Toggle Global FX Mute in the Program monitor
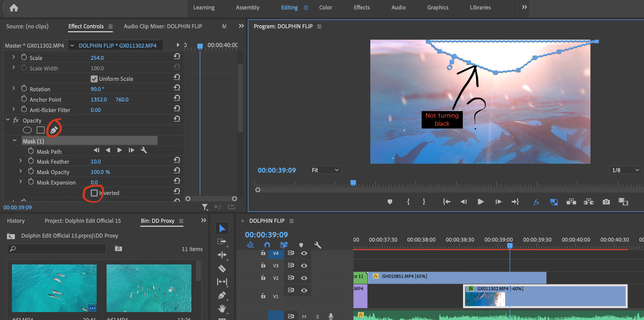Viewport: 644px width, 320px height. [536, 202]
